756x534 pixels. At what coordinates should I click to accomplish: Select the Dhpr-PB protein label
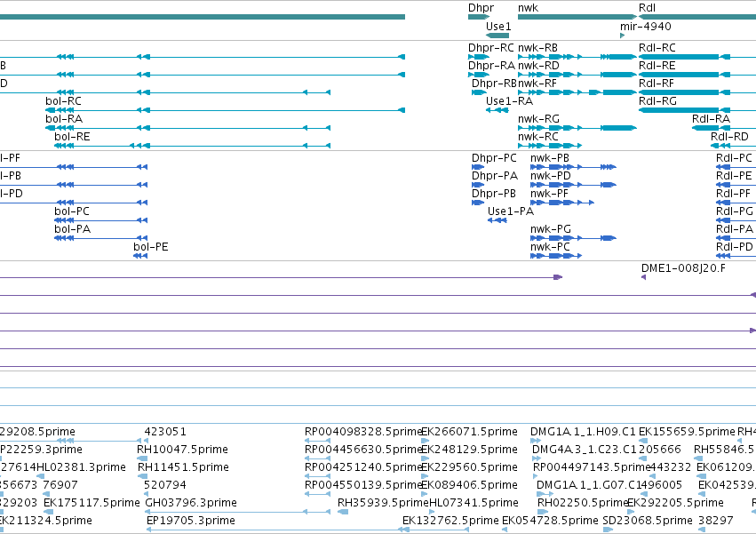click(x=493, y=194)
